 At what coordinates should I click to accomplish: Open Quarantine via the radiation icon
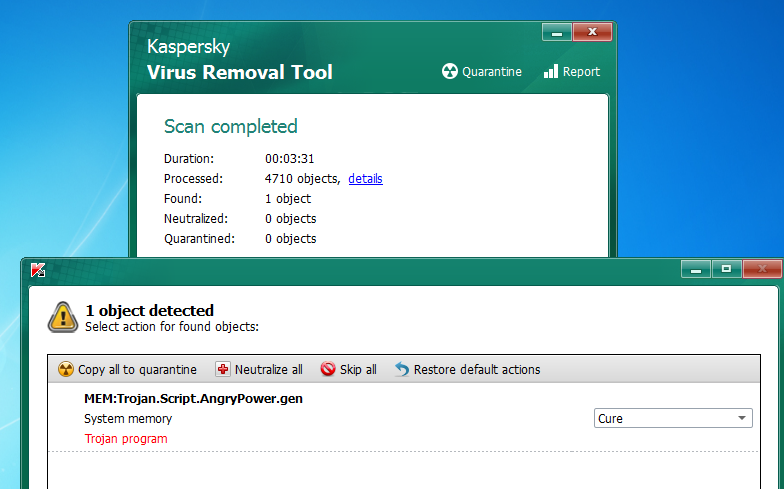[450, 72]
